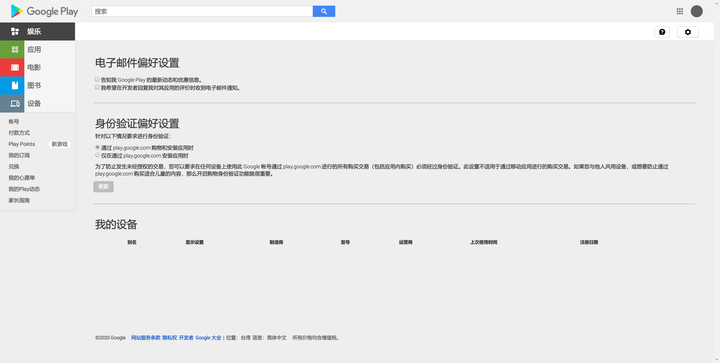Screen dimensions: 720x363
Task: Open the 隐私权 footer link
Action: [x=169, y=338]
